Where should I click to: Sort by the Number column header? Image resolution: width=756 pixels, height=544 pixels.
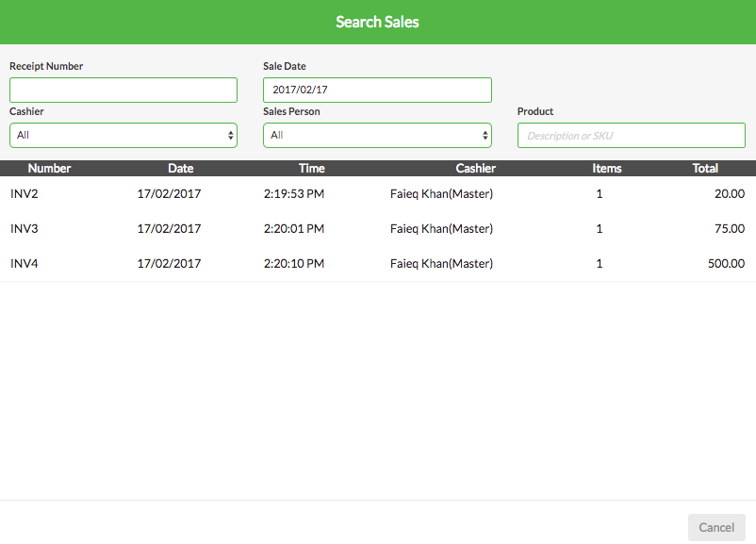click(49, 169)
